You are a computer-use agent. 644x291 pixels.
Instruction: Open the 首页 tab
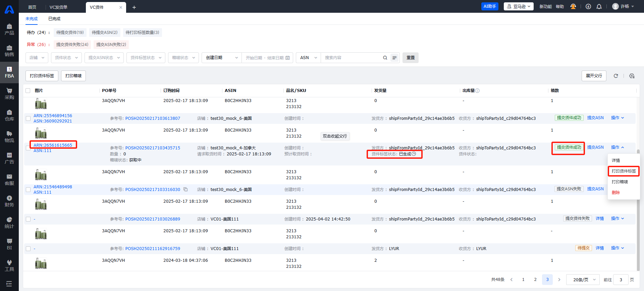click(32, 7)
